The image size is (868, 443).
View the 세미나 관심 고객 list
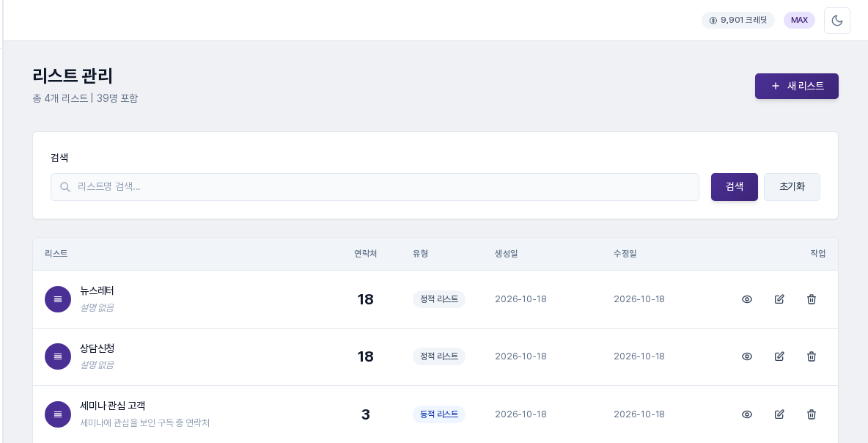[747, 414]
